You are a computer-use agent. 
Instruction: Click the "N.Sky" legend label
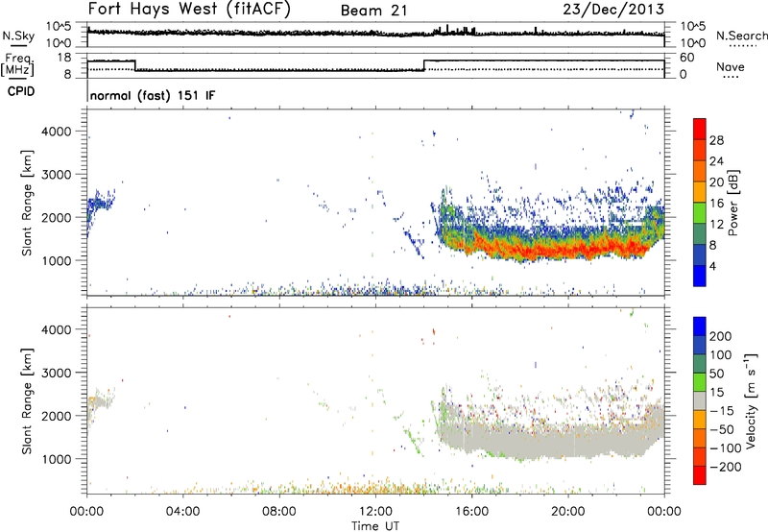[18, 36]
